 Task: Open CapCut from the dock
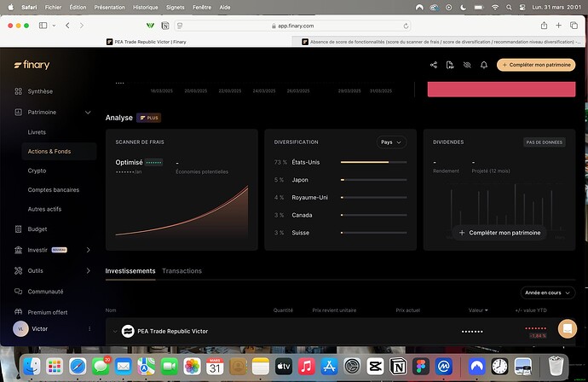[x=375, y=367]
